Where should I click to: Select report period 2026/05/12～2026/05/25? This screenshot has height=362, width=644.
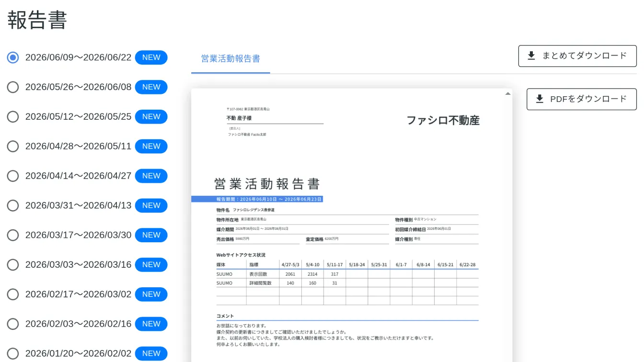click(x=13, y=117)
